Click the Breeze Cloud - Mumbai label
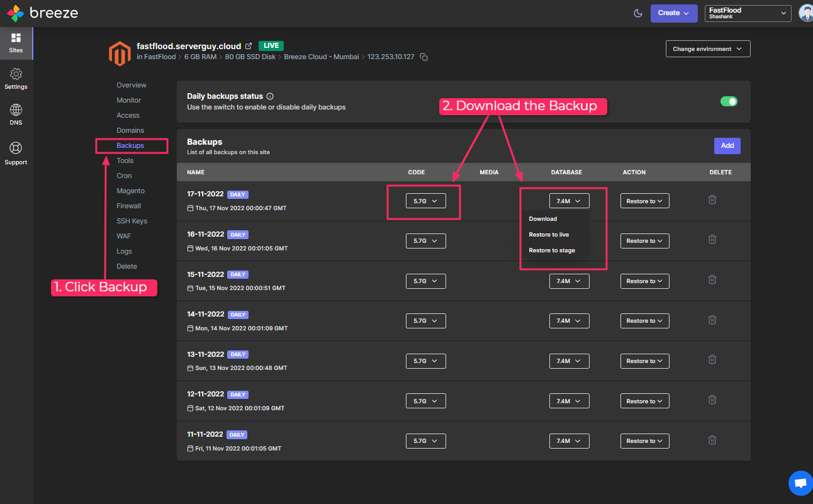This screenshot has width=813, height=504. click(x=321, y=57)
